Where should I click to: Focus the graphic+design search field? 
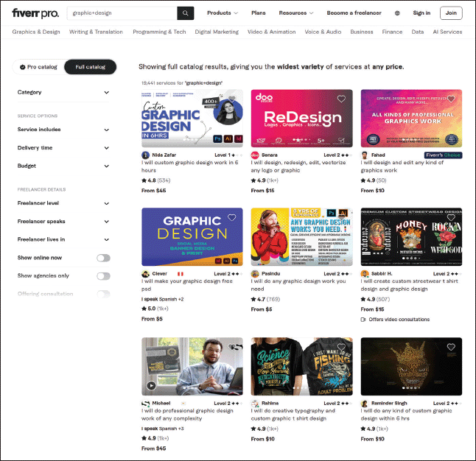pyautogui.click(x=122, y=13)
